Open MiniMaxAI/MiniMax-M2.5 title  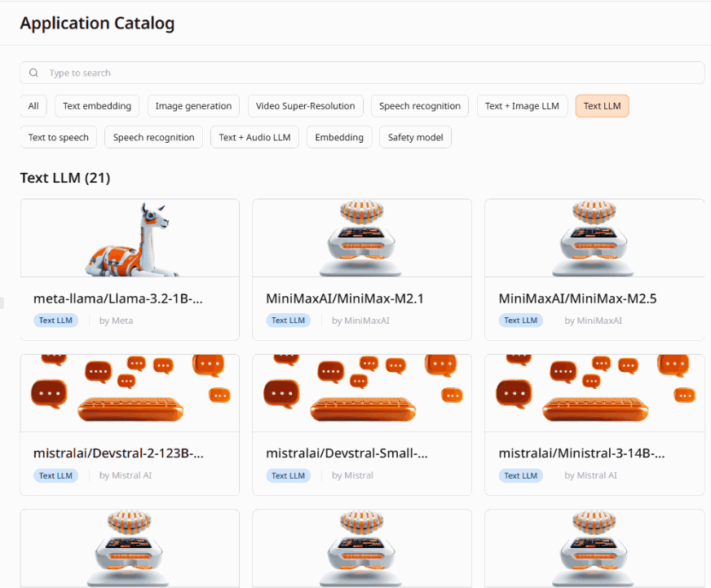click(x=577, y=298)
